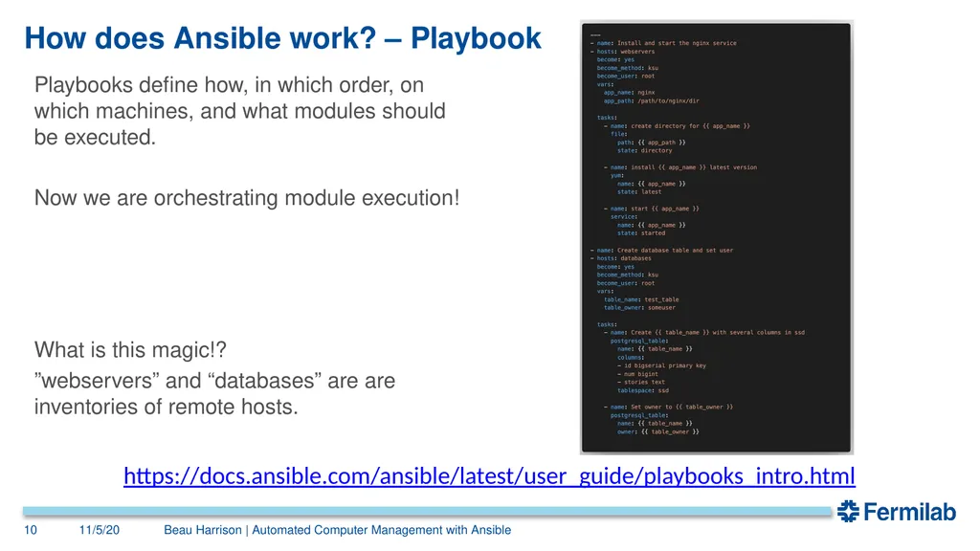The width and height of the screenshot is (980, 551).
Task: Click code line "tablespace: ssd"
Action: point(643,390)
